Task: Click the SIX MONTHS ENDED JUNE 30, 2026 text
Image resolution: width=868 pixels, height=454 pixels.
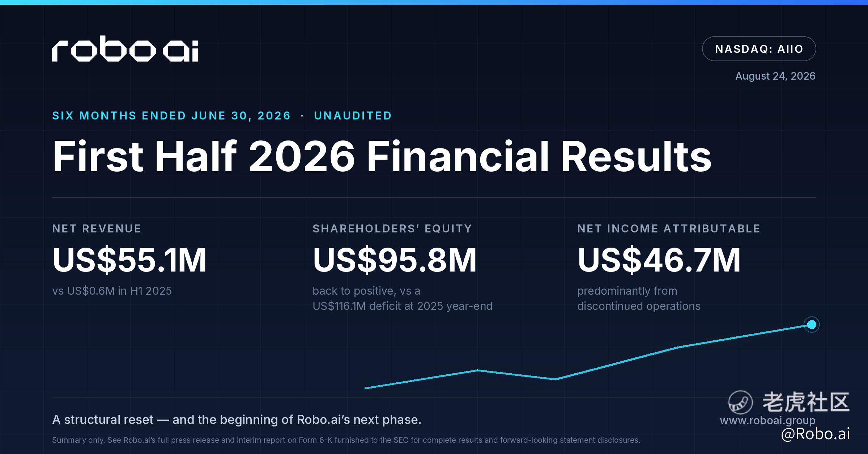Action: click(x=171, y=115)
